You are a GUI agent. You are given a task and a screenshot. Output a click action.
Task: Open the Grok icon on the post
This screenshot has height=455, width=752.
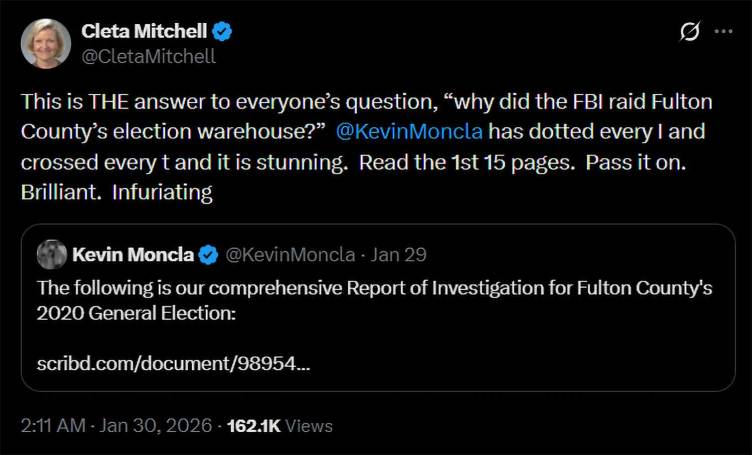pyautogui.click(x=689, y=32)
